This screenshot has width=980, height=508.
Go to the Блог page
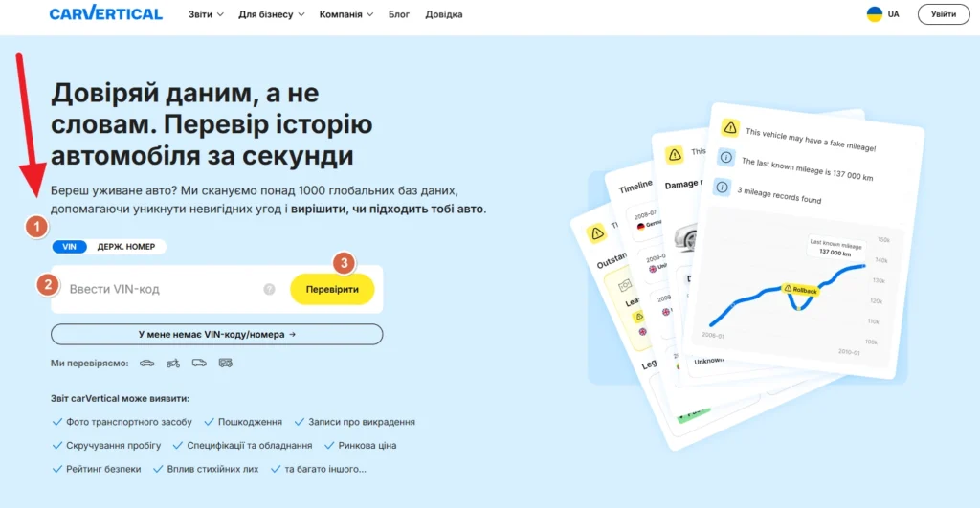tap(399, 14)
